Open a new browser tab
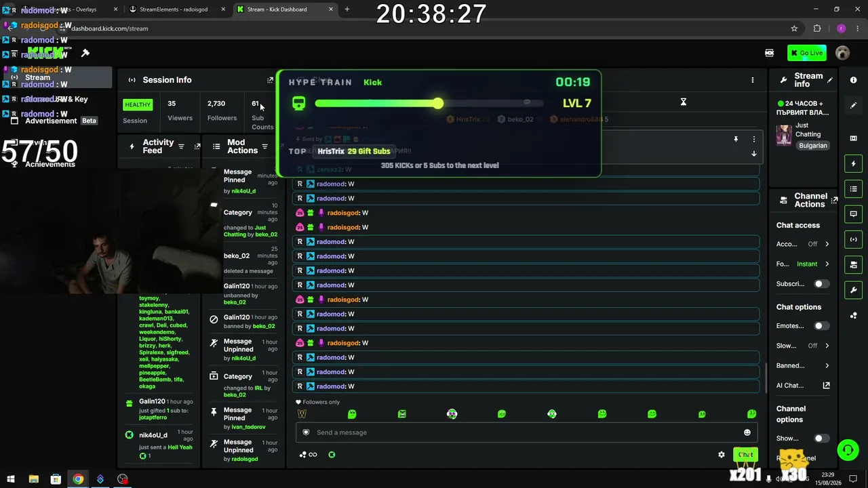Viewport: 868px width, 488px height. pos(347,9)
